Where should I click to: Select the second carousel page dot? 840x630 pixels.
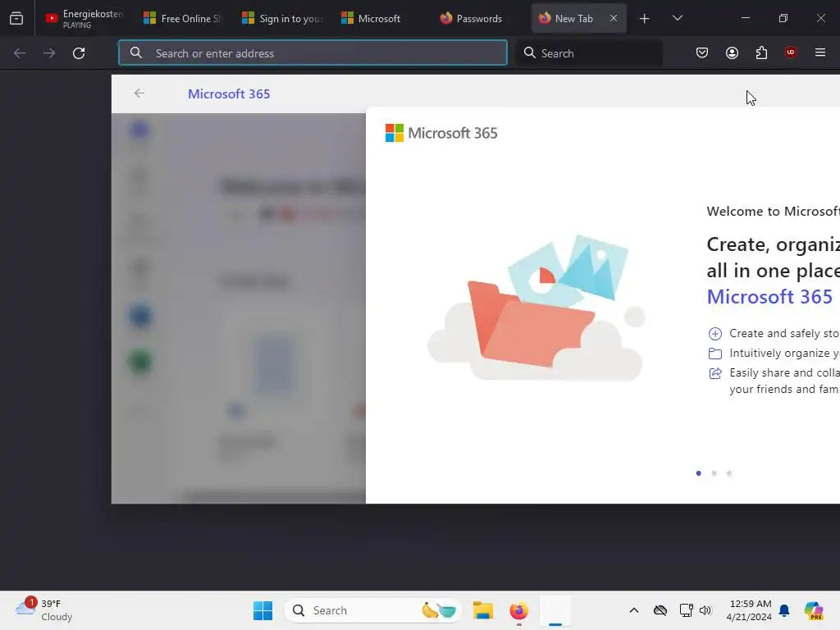[714, 473]
